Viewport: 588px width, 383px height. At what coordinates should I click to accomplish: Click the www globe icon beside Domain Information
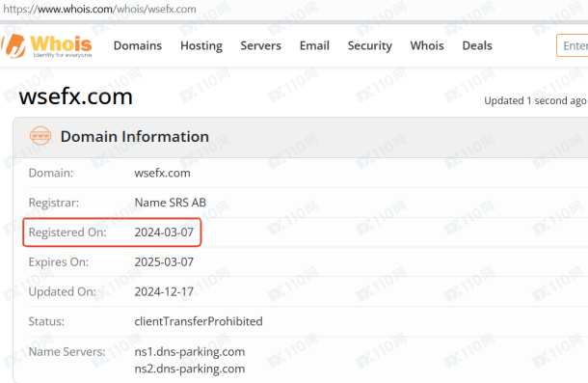click(40, 136)
